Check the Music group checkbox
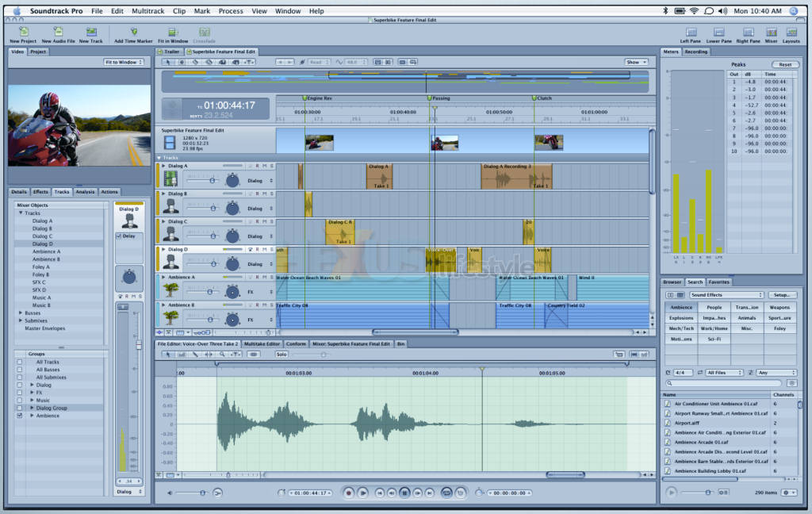This screenshot has width=812, height=514. [20, 401]
